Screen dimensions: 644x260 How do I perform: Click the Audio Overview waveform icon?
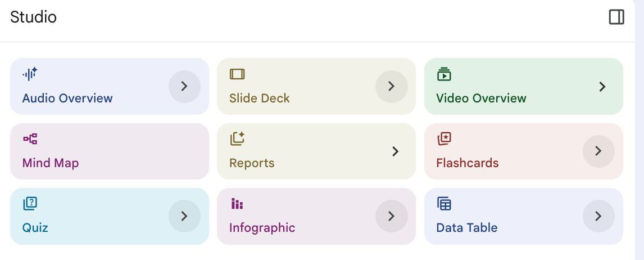pyautogui.click(x=30, y=74)
